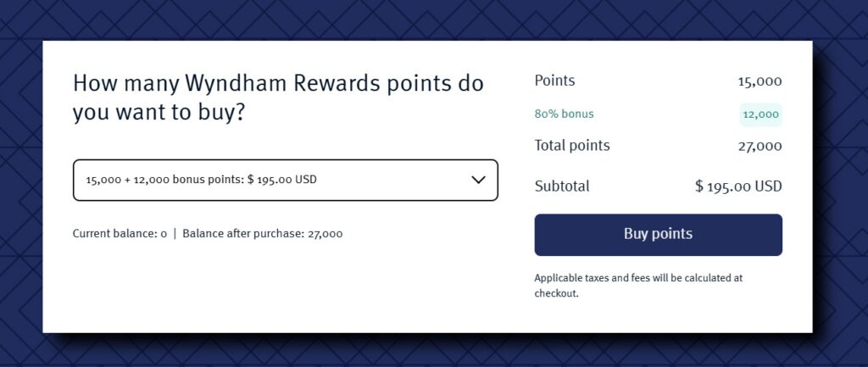
Task: Expand the dropdown using the chevron arrow
Action: (478, 180)
